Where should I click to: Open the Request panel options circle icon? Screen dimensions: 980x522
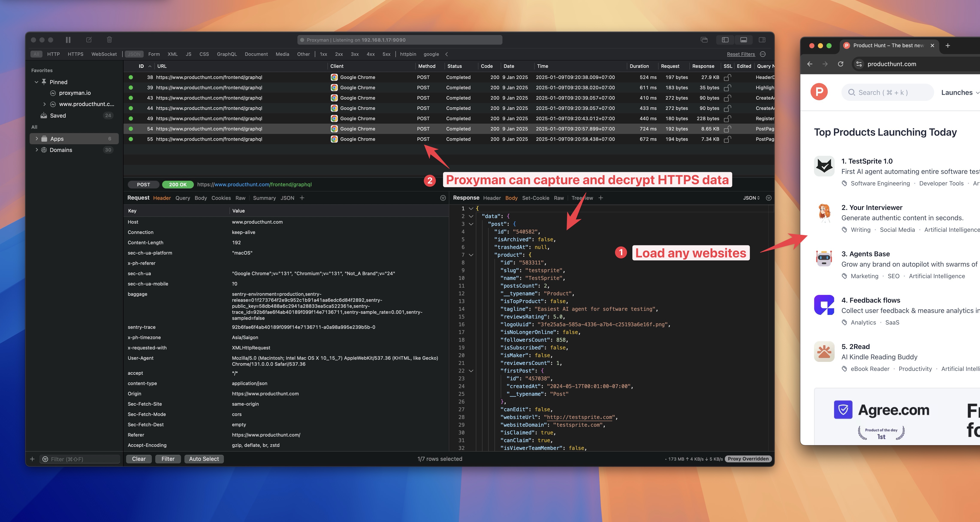coord(443,198)
